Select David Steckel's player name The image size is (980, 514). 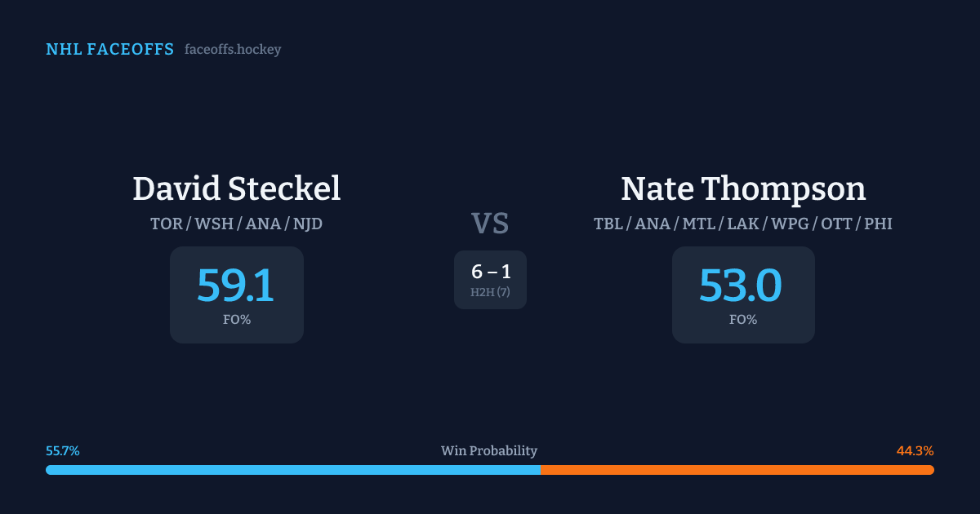pos(236,188)
